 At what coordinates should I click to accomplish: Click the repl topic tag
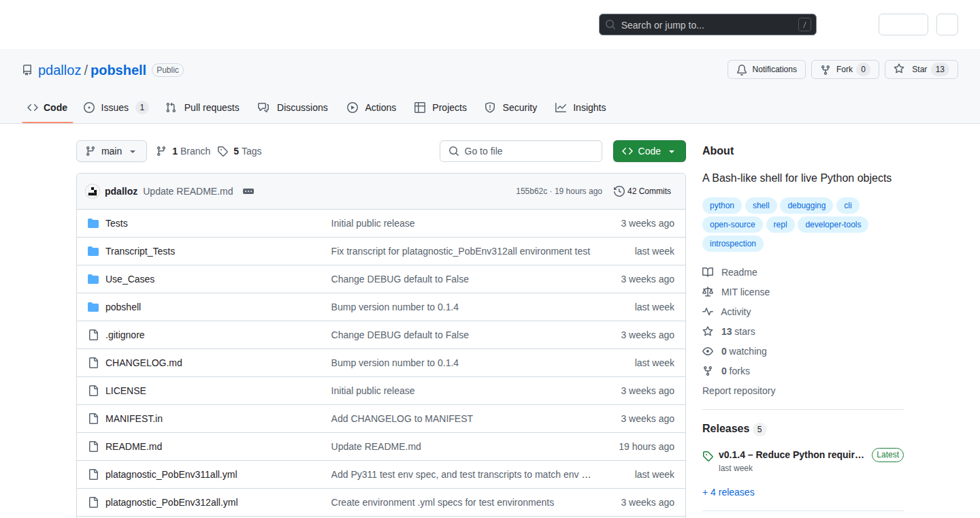[x=780, y=225]
